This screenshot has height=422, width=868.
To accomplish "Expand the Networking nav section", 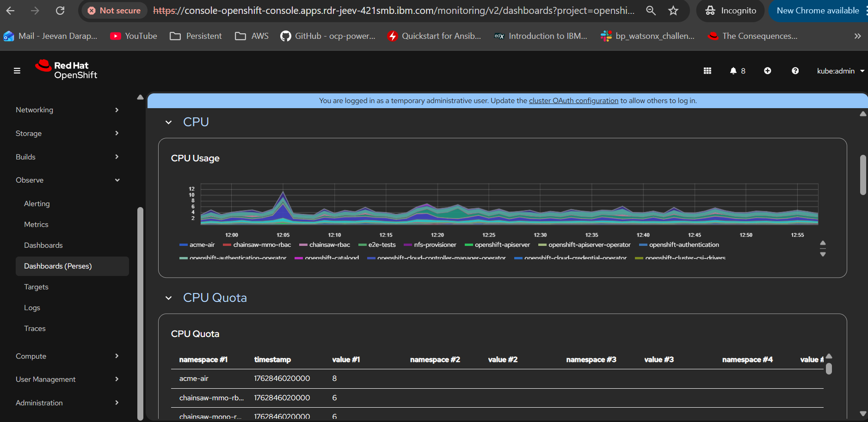I will point(67,110).
